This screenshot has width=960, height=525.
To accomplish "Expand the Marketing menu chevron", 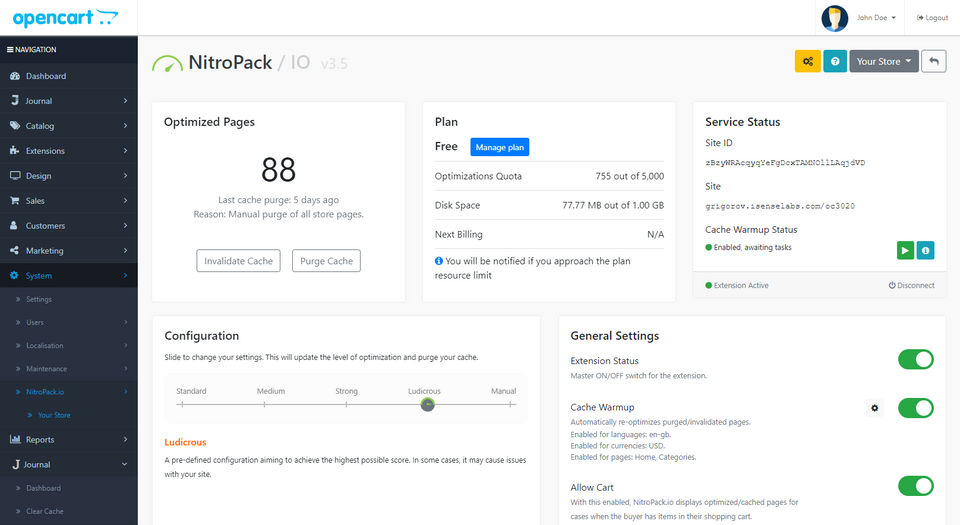I will pyautogui.click(x=125, y=250).
